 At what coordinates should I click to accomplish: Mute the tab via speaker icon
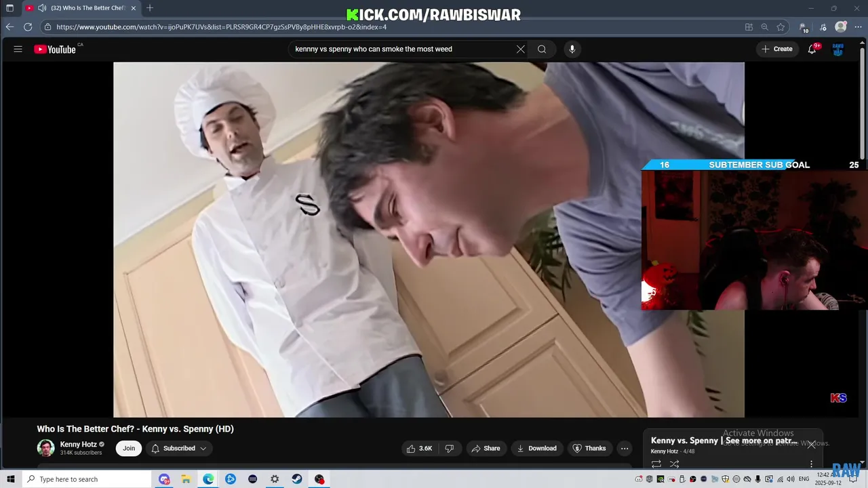tap(42, 8)
